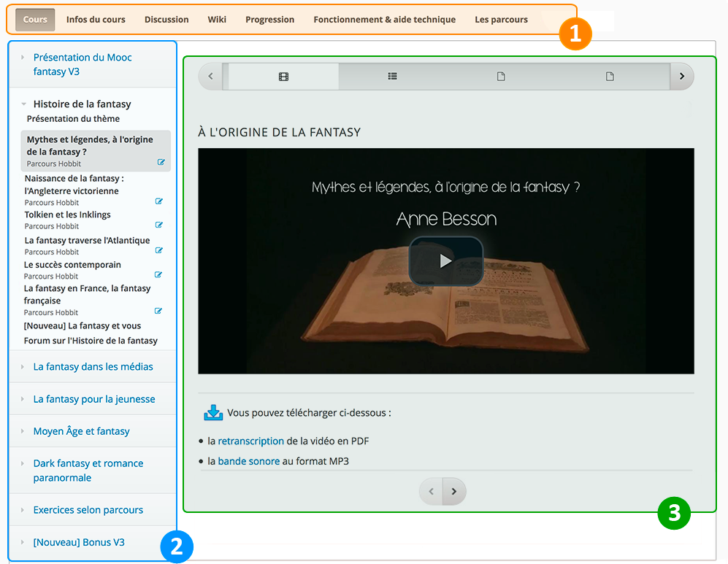The image size is (728, 564).
Task: Open Présentation du thème lesson
Action: click(73, 119)
